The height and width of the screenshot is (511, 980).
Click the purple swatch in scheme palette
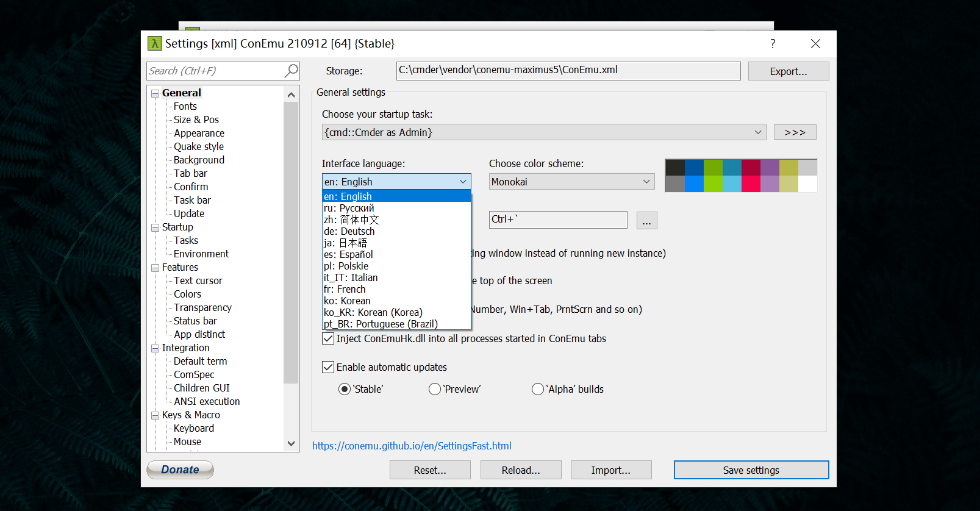[770, 167]
